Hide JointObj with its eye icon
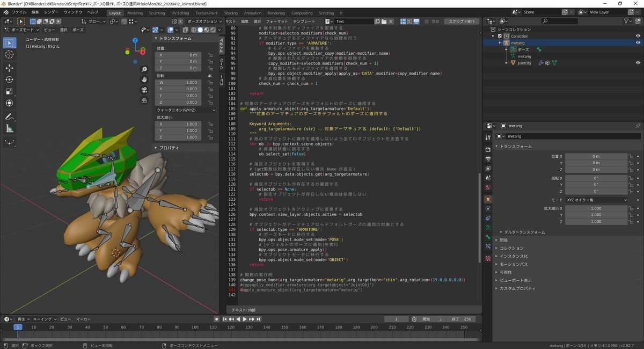This screenshot has width=644, height=349. pos(638,63)
